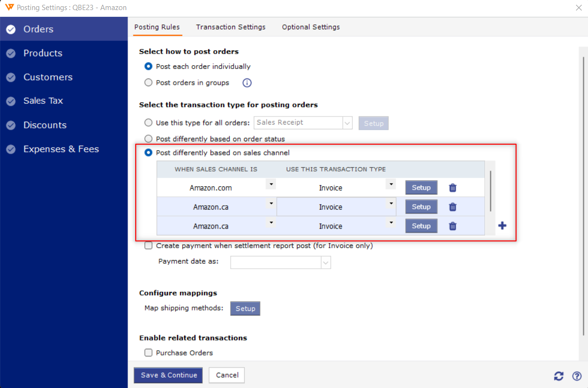Click the trash icon in the first Amazon.ca row
The image size is (588, 388).
point(452,207)
